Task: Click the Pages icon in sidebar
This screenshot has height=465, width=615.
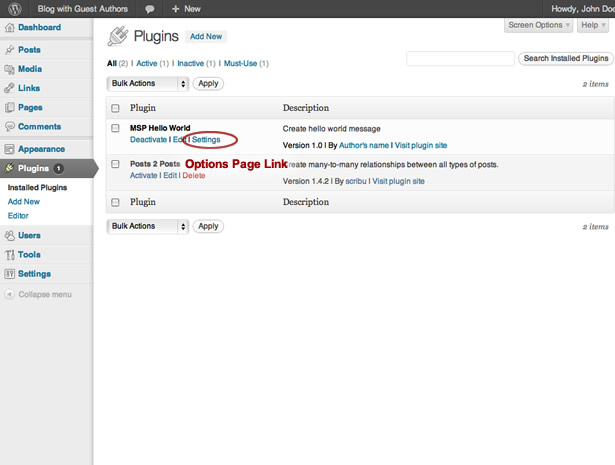Action: pyautogui.click(x=9, y=107)
